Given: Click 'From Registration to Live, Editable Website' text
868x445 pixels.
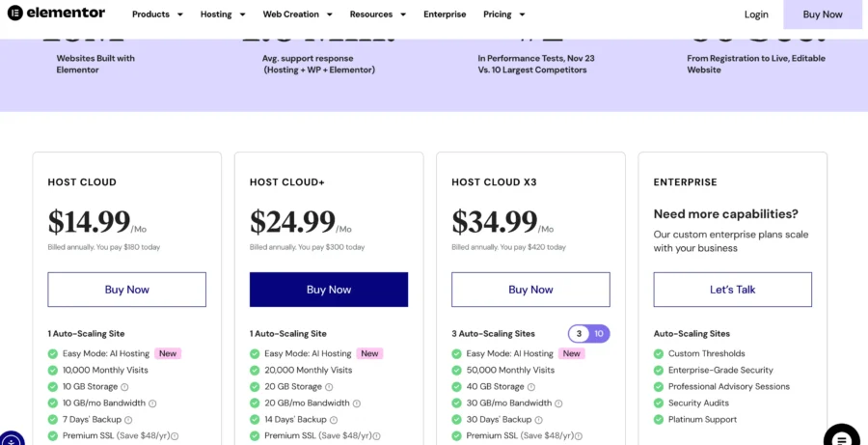Looking at the screenshot, I should click(x=756, y=65).
